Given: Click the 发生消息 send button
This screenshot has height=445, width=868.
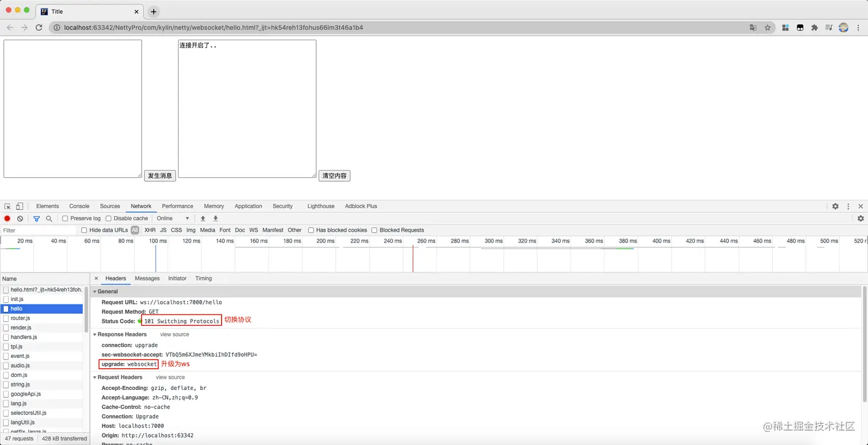Looking at the screenshot, I should click(160, 175).
